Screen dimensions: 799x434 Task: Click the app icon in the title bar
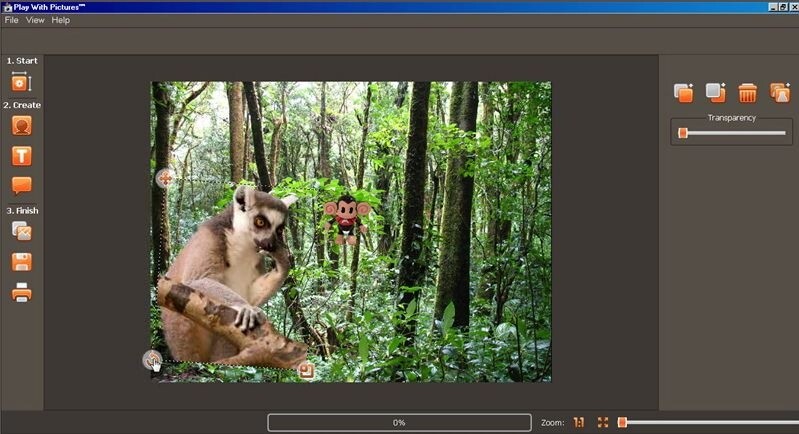(7, 7)
